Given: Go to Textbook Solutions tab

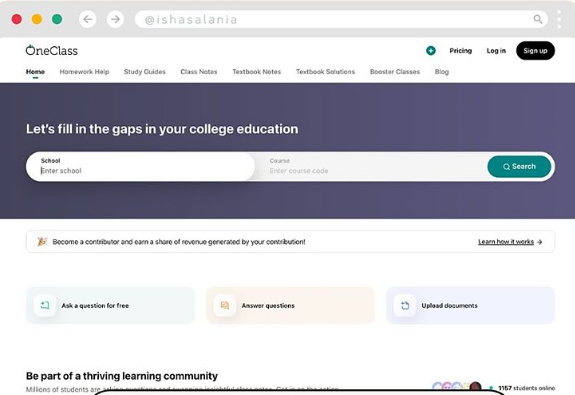Looking at the screenshot, I should (x=325, y=72).
